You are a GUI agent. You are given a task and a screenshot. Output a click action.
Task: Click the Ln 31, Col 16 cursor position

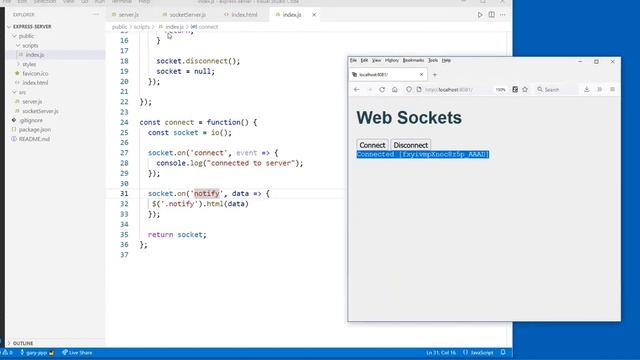click(441, 353)
